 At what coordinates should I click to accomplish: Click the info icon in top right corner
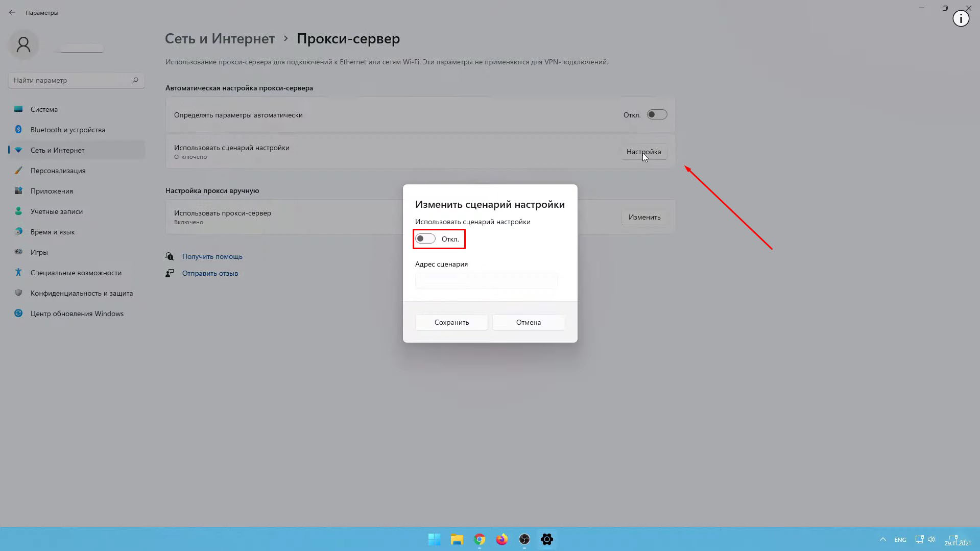pyautogui.click(x=961, y=19)
